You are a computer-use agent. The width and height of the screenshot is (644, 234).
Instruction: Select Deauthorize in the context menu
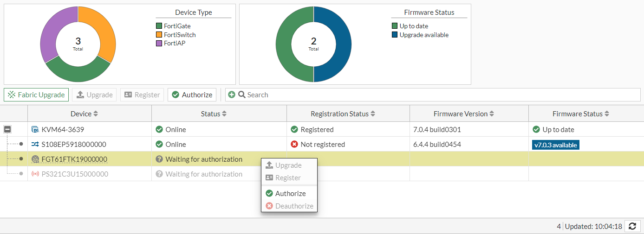pyautogui.click(x=294, y=206)
